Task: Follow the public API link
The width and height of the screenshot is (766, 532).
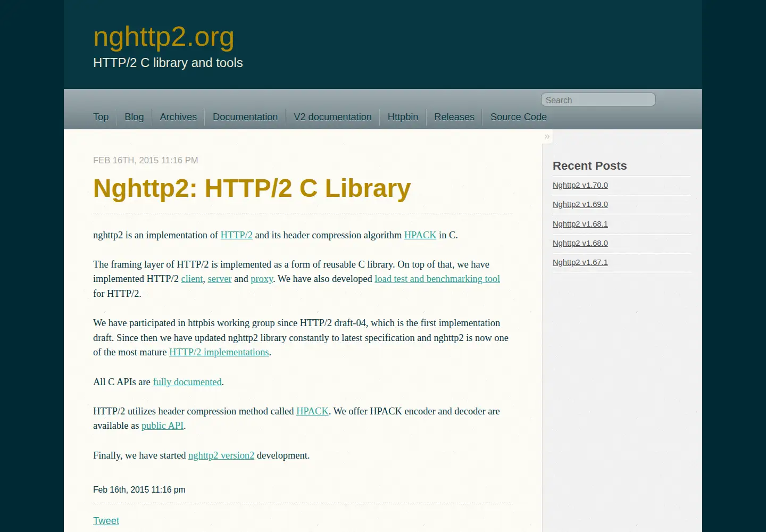Action: (x=162, y=426)
